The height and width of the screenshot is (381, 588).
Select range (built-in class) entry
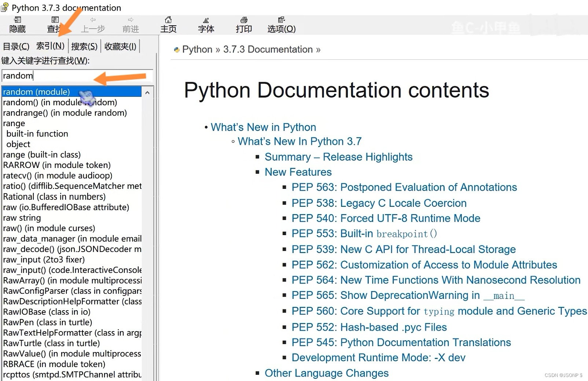42,155
